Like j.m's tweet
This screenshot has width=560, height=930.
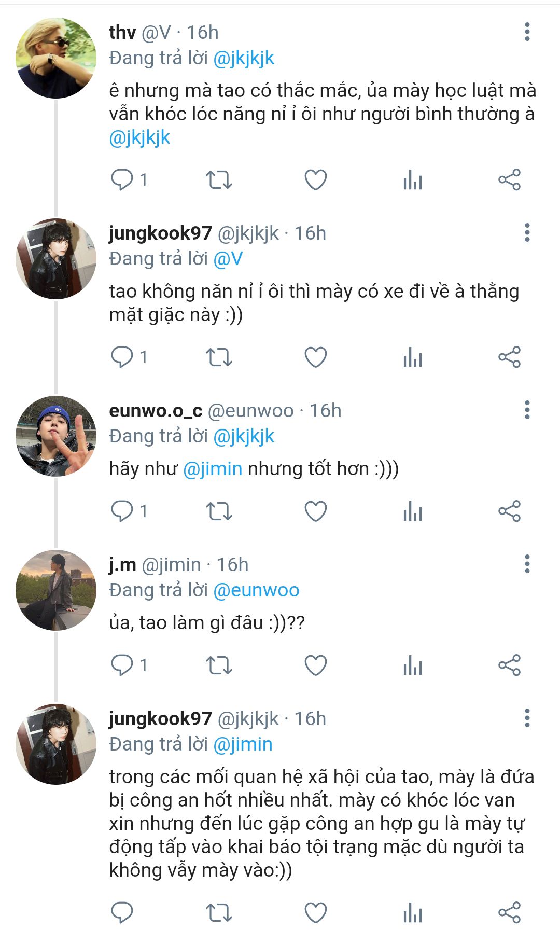[315, 665]
